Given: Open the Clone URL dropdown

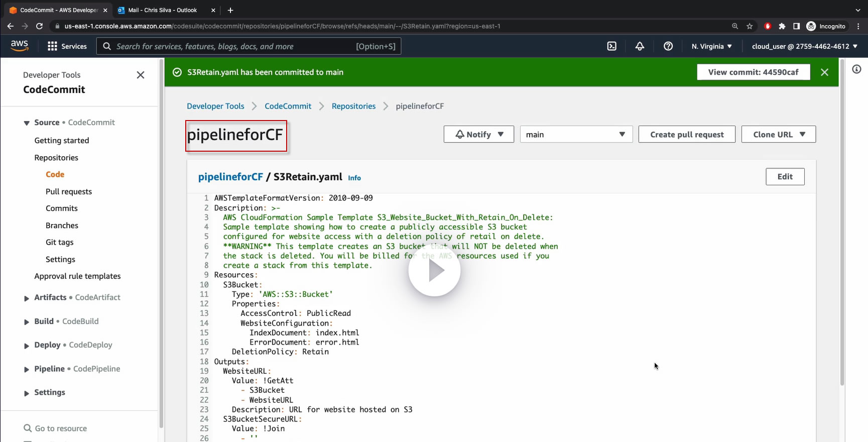Looking at the screenshot, I should [779, 135].
